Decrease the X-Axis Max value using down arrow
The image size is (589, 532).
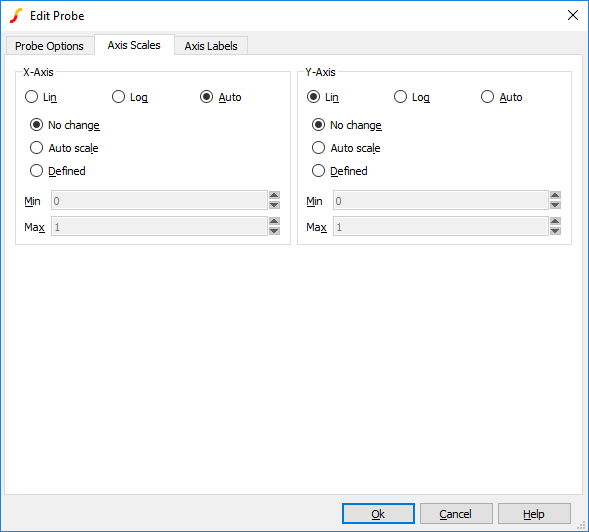click(x=274, y=231)
